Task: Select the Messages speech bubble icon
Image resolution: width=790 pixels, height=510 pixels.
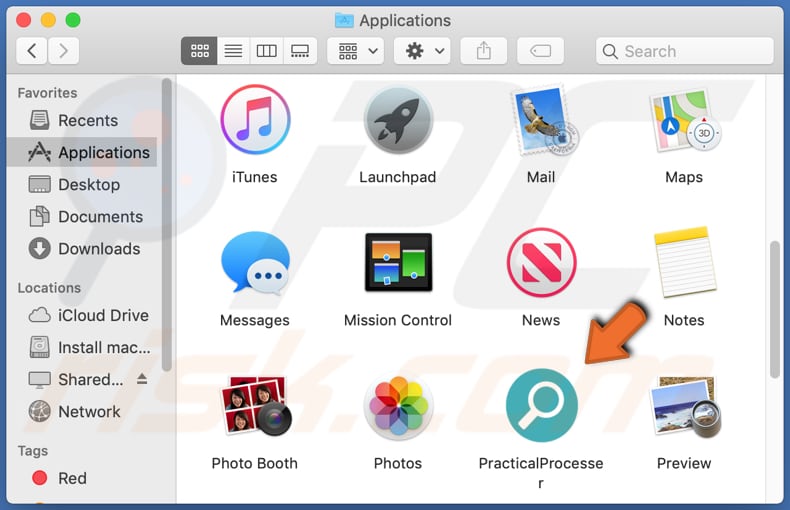Action: [x=255, y=263]
